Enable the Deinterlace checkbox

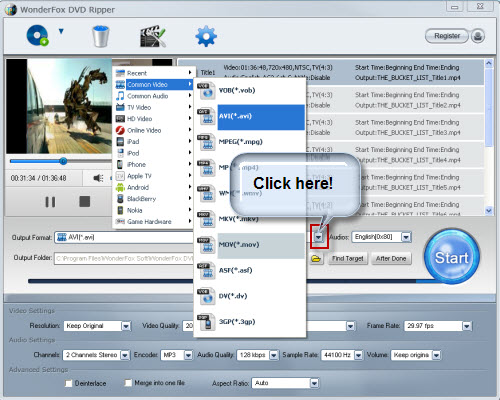click(x=69, y=383)
